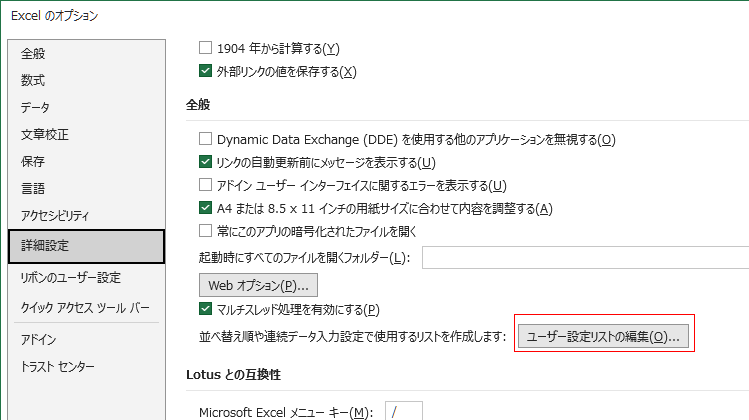
Task: Uncheck リンクの自動更新前にメッセージを表示する
Action: [x=205, y=162]
